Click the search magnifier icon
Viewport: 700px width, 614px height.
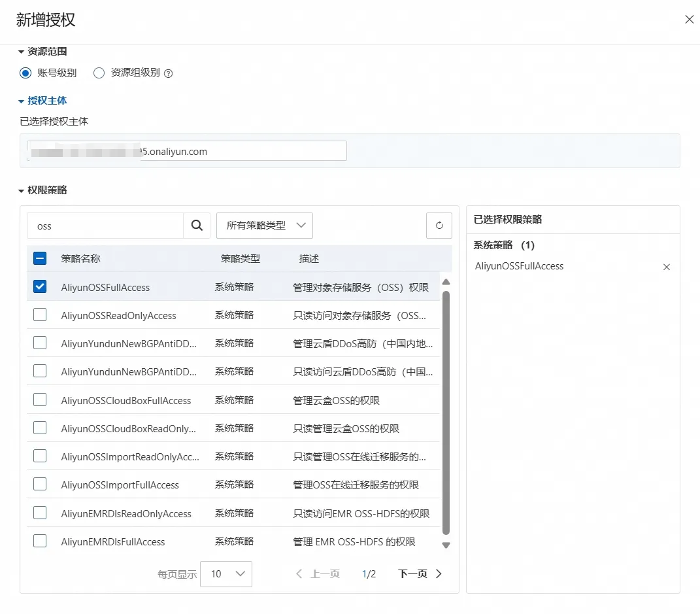[x=197, y=226]
